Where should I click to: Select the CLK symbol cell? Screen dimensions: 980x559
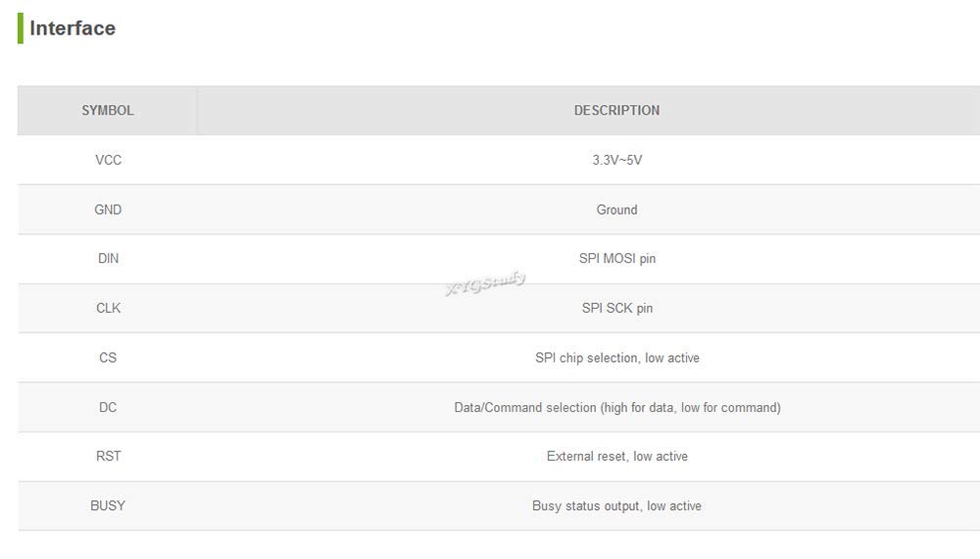tap(108, 308)
